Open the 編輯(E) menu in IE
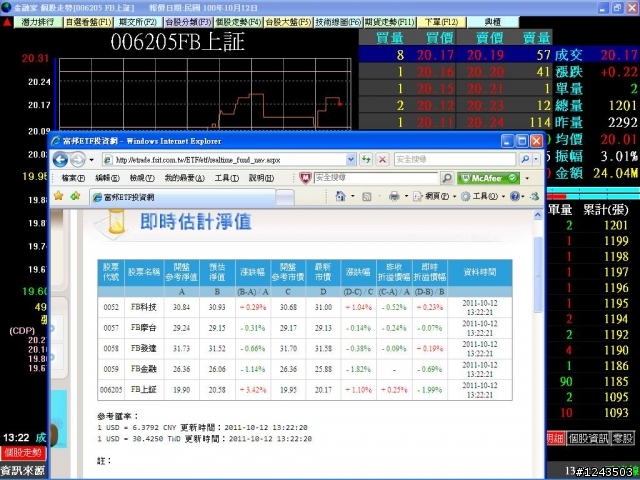The height and width of the screenshot is (480, 640). click(x=107, y=178)
